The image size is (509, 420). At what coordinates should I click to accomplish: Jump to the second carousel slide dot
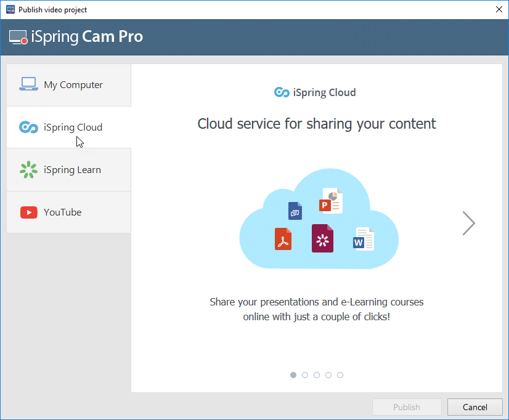click(x=305, y=375)
